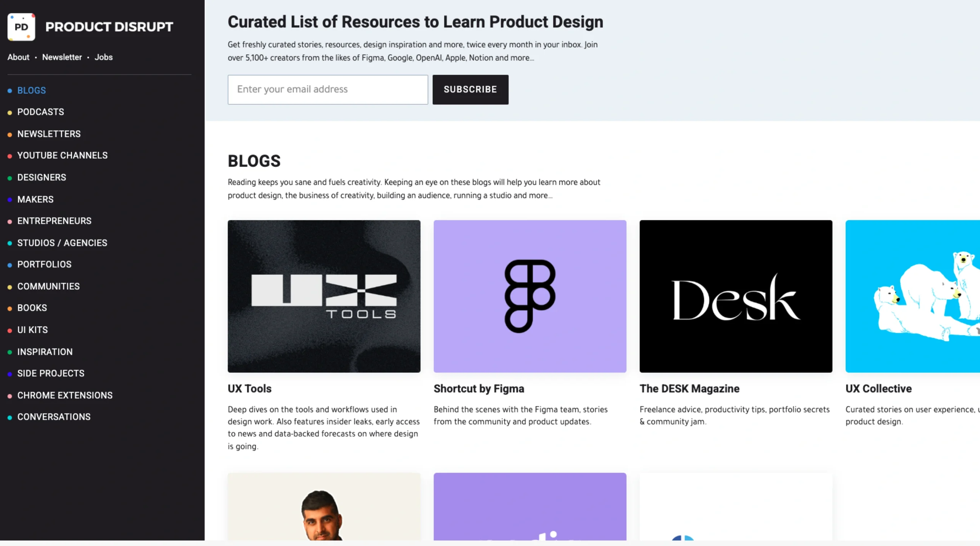Click the Figma logo card image
980x546 pixels.
click(x=530, y=296)
